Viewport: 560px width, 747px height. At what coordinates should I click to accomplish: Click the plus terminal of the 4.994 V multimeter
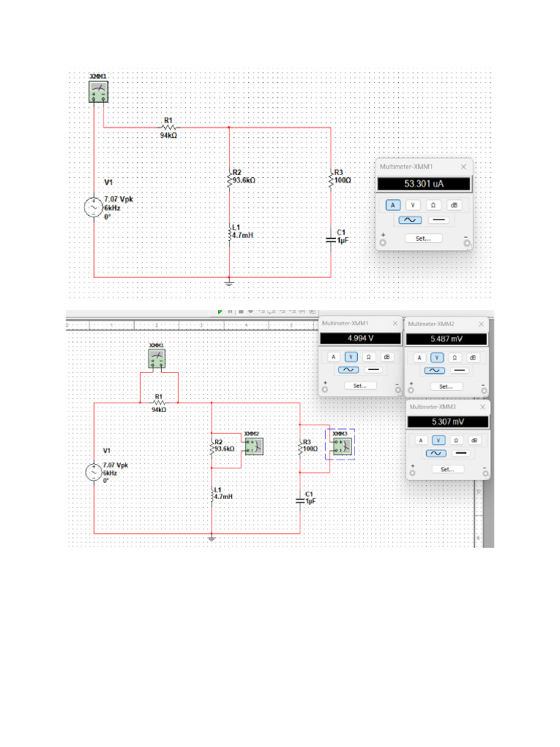point(324,390)
